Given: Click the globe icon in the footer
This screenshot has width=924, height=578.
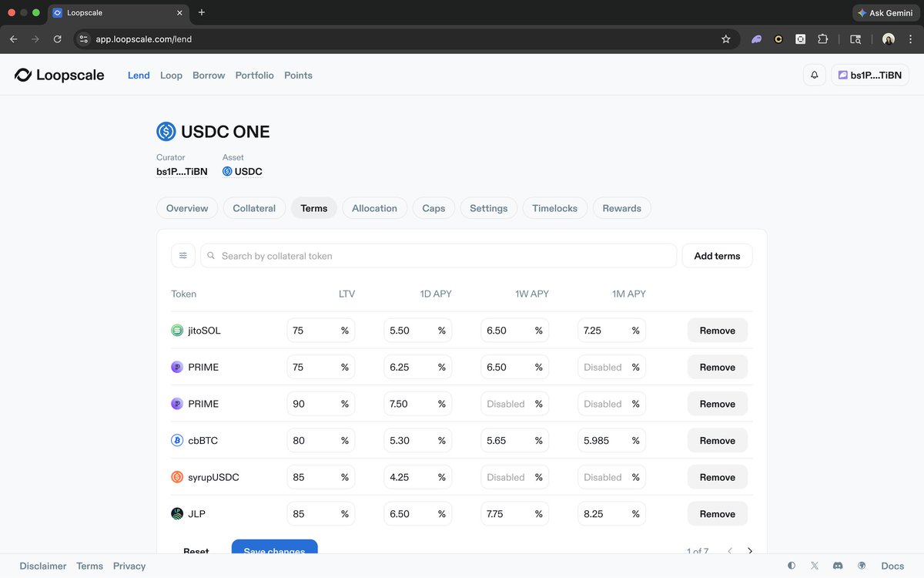Looking at the screenshot, I should pos(862,566).
